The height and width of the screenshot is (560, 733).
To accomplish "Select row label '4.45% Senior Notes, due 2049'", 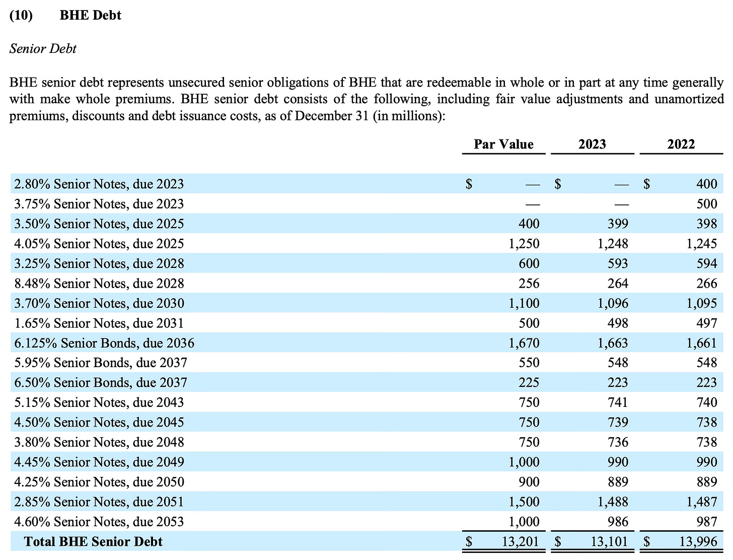I will (x=99, y=462).
